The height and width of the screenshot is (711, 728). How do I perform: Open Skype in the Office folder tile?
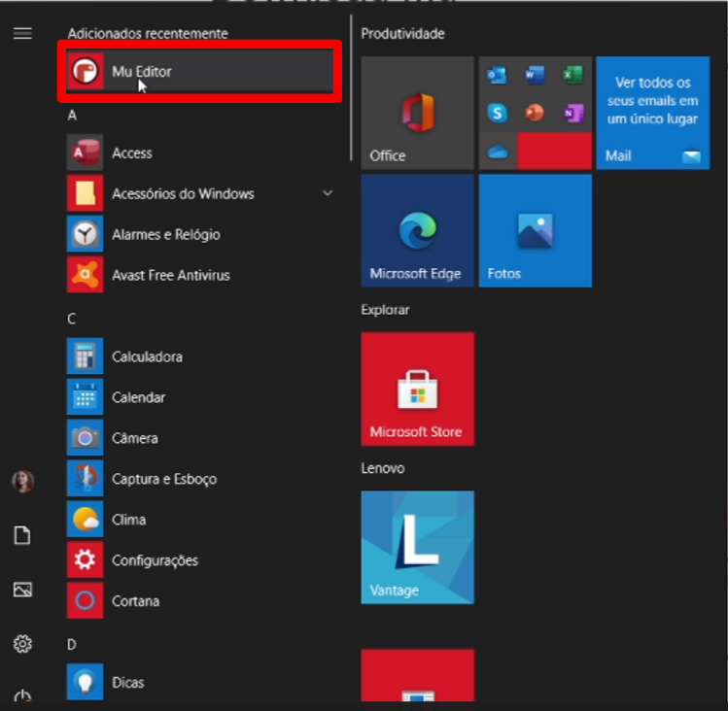click(x=498, y=113)
